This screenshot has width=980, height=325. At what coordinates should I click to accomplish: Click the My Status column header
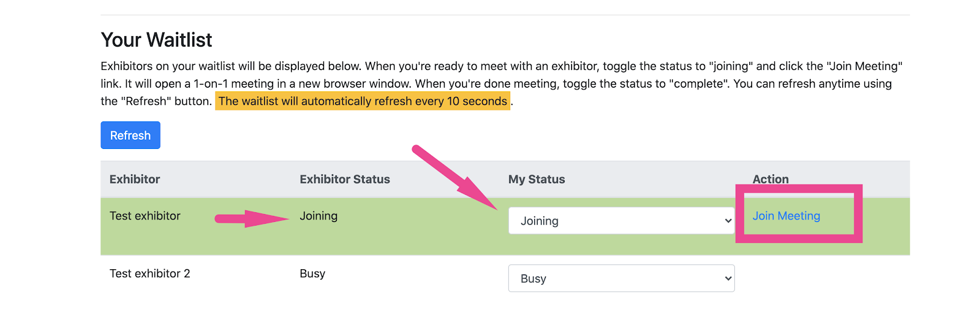pos(537,179)
